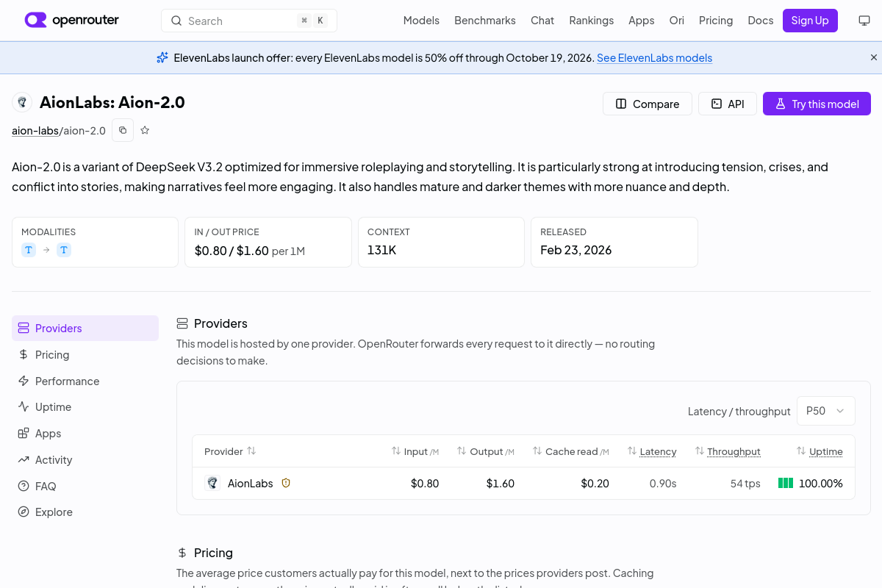Image resolution: width=882 pixels, height=588 pixels.
Task: Sort the table by Uptime
Action: (x=820, y=451)
